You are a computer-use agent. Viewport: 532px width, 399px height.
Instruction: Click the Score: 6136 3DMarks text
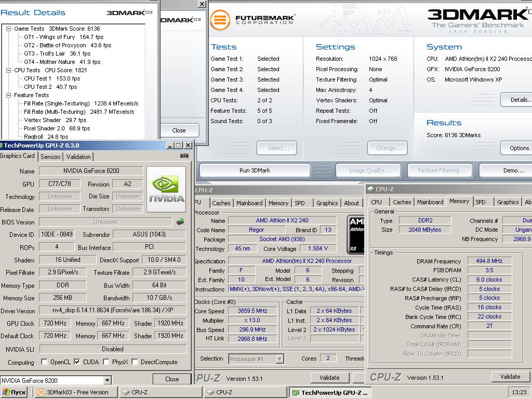(453, 135)
